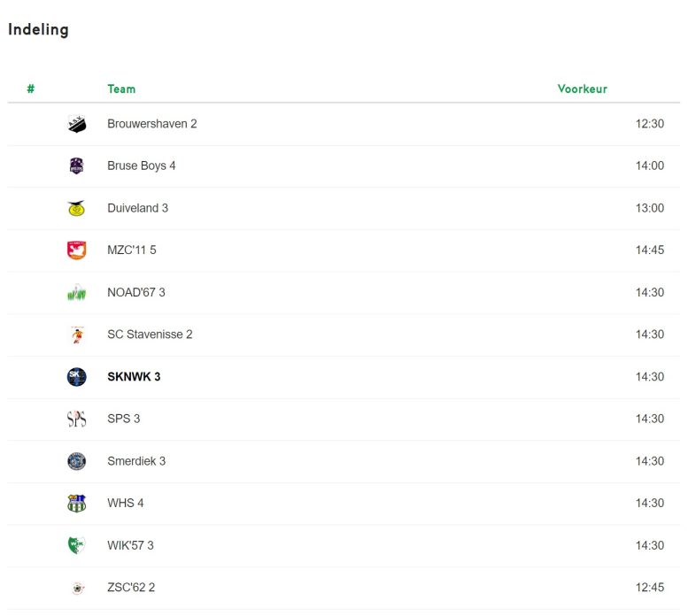Screen dimensions: 688x616
Task: Open the Smerdiek 3 team name
Action: point(136,461)
